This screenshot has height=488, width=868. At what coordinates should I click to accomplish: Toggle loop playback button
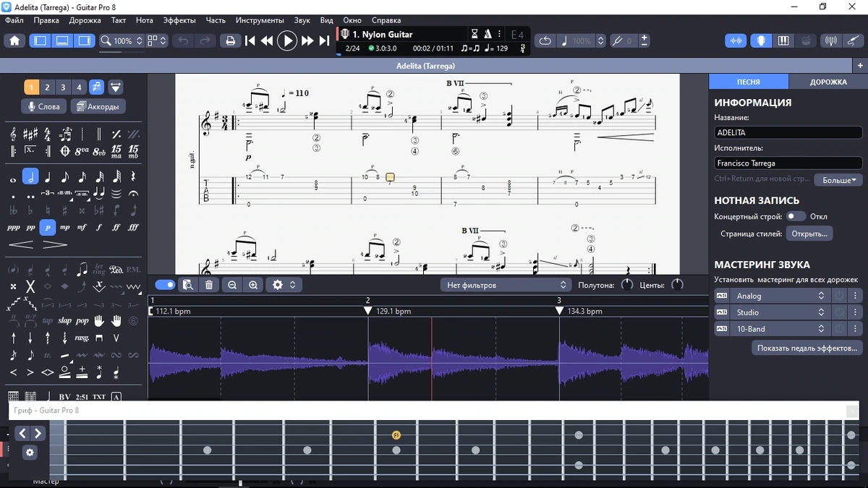tap(545, 40)
